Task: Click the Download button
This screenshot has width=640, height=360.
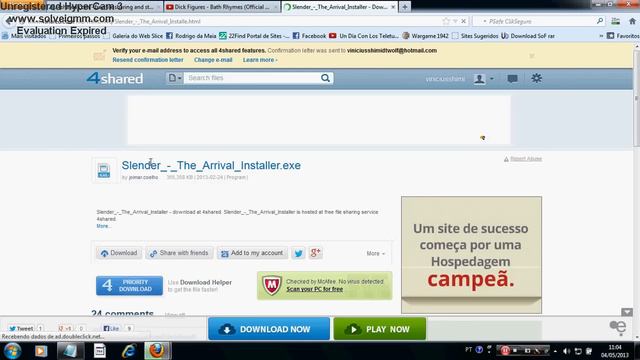Action: (x=119, y=253)
